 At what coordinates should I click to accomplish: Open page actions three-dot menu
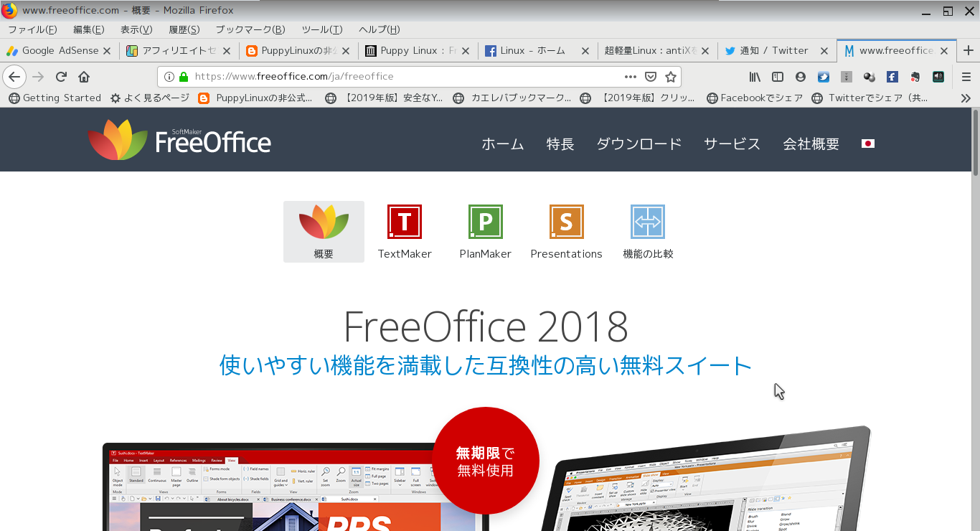pos(631,77)
